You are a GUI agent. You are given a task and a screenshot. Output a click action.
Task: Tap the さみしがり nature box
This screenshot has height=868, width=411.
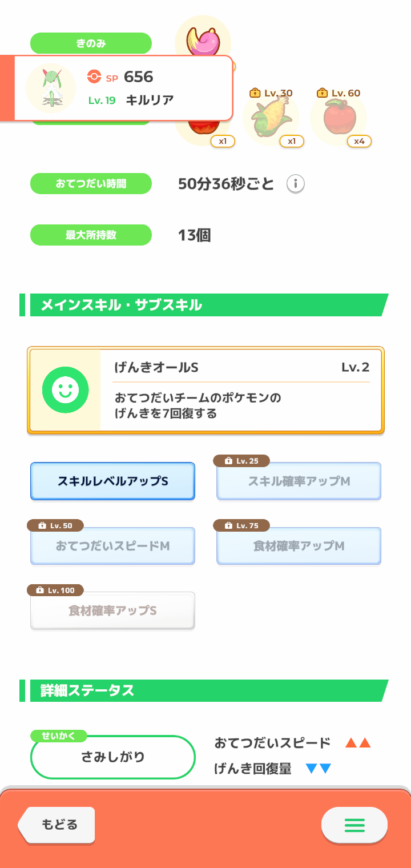(x=113, y=757)
